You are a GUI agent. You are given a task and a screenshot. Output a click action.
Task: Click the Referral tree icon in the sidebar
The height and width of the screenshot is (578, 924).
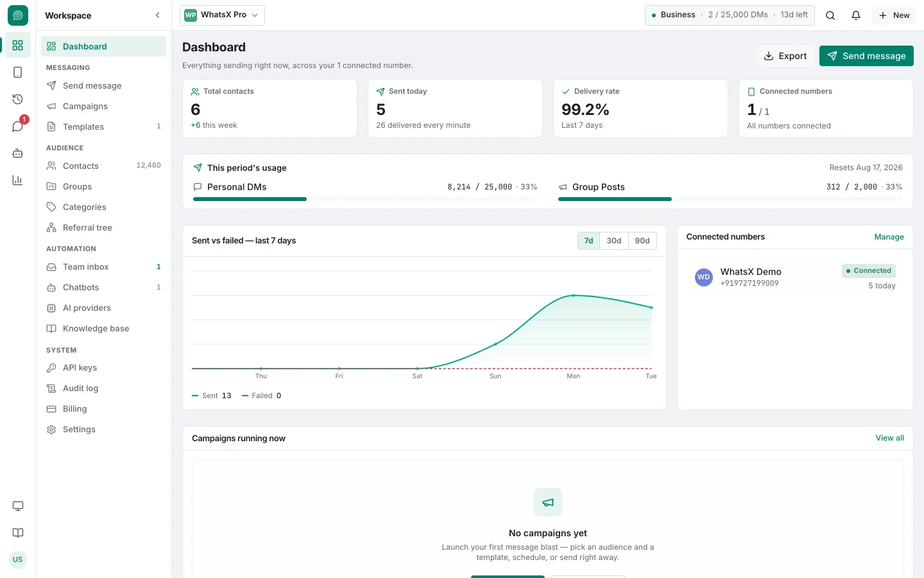(x=51, y=227)
